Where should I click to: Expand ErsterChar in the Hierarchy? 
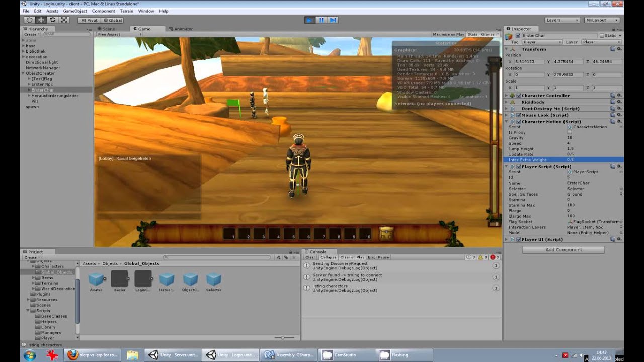[29, 90]
